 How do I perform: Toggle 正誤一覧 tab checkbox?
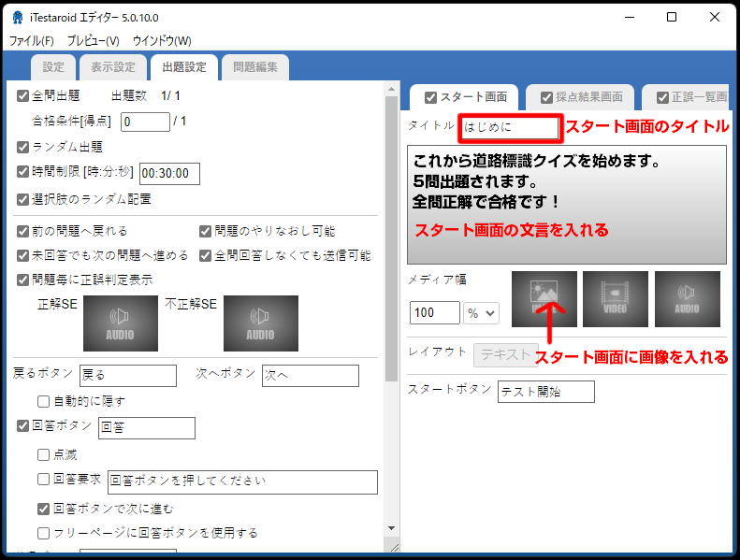[662, 97]
